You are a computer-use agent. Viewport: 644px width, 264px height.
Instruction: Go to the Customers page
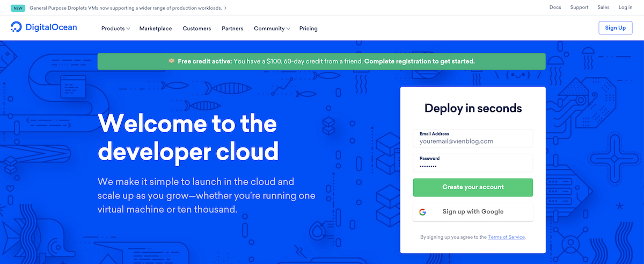click(x=197, y=28)
